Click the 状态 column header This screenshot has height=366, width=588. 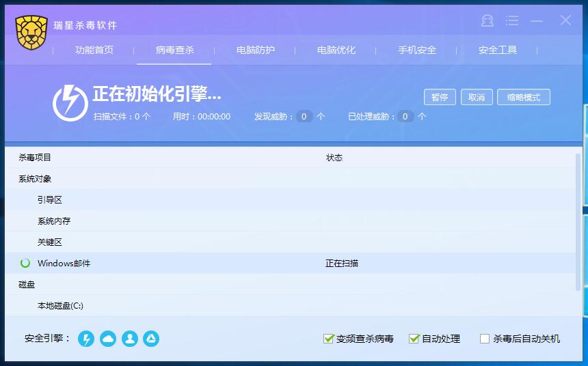coord(334,158)
